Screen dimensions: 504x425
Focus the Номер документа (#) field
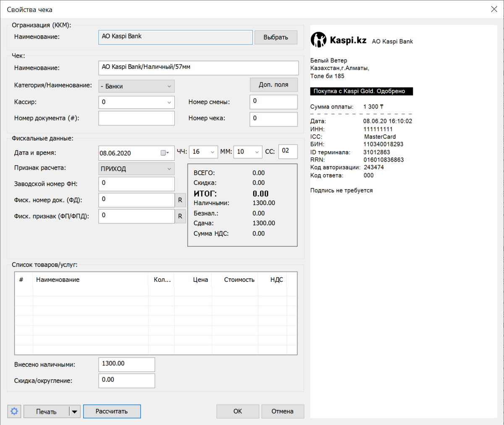(x=136, y=118)
